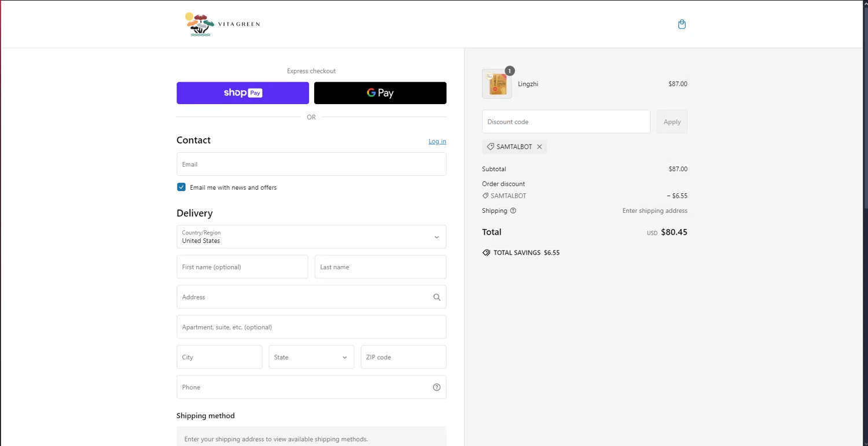
Task: Click the Enter shipping address text
Action: point(654,211)
